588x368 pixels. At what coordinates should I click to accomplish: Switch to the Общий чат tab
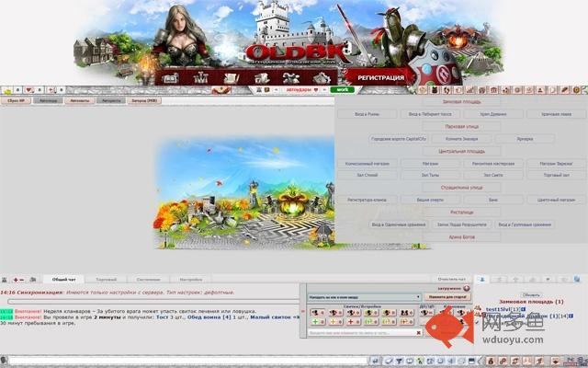(x=63, y=280)
